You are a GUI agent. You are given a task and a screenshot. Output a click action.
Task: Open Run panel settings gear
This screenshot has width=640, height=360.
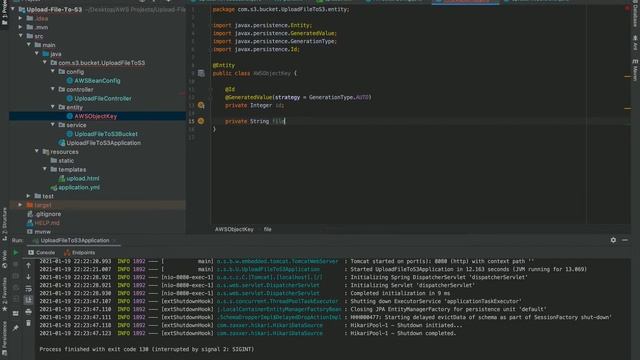(613, 240)
